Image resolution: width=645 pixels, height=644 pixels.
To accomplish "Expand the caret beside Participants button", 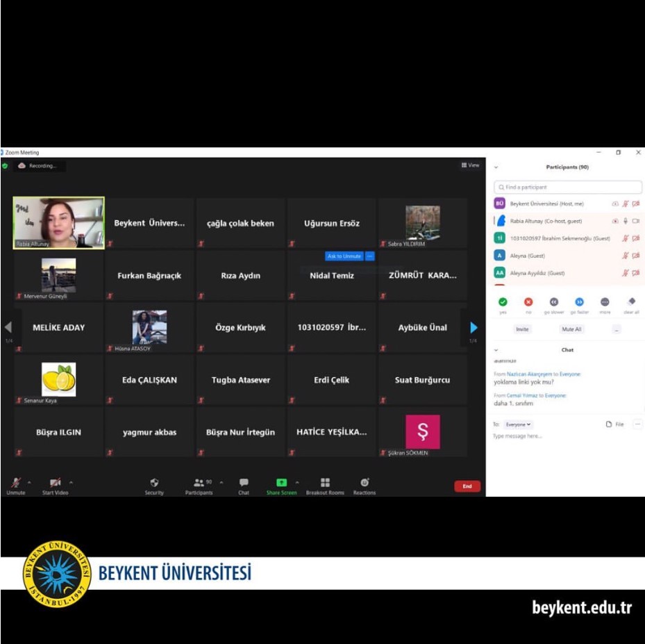I will 221,482.
